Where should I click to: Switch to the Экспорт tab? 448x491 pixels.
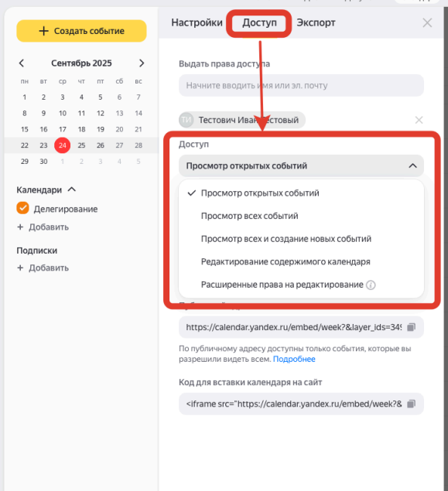click(x=316, y=23)
